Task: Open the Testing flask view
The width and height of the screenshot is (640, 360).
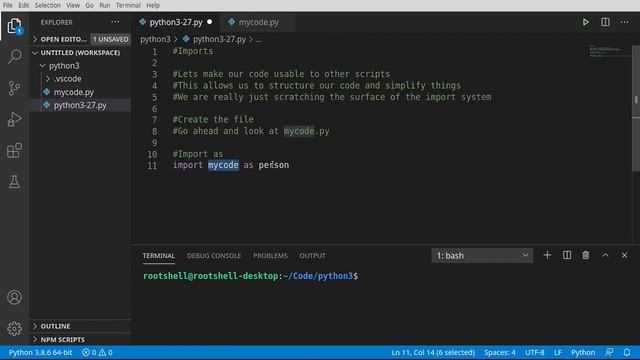Action: (14, 182)
